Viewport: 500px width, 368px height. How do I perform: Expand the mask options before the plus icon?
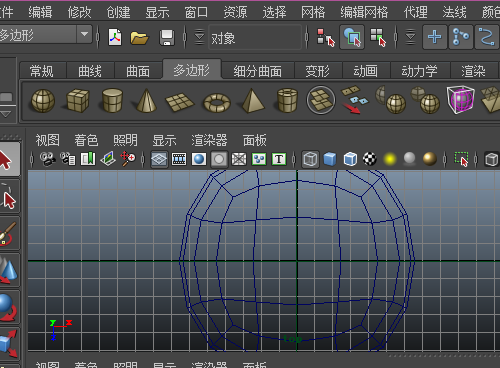tap(410, 37)
